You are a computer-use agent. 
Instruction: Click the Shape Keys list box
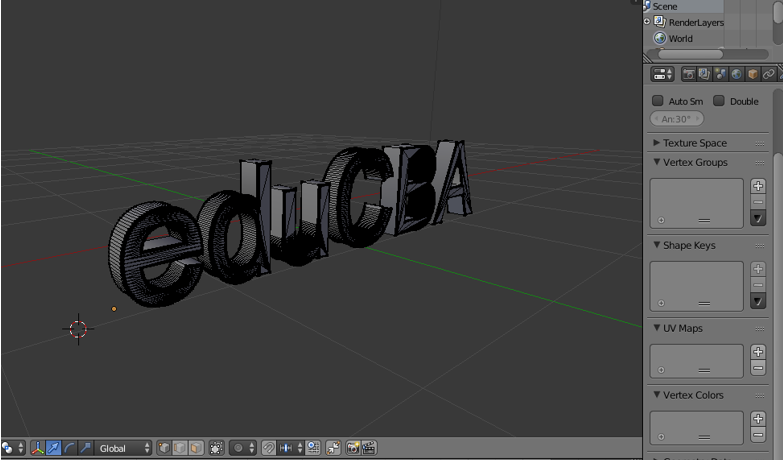pyautogui.click(x=697, y=286)
